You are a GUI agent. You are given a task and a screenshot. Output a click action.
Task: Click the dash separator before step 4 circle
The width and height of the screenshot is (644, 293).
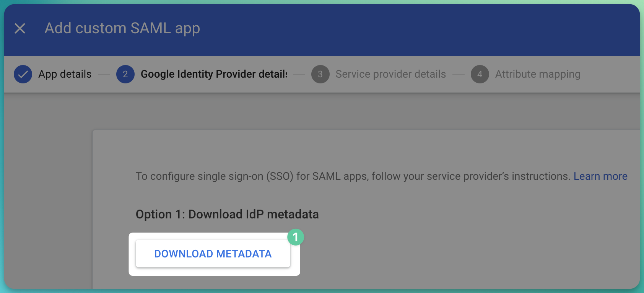459,74
